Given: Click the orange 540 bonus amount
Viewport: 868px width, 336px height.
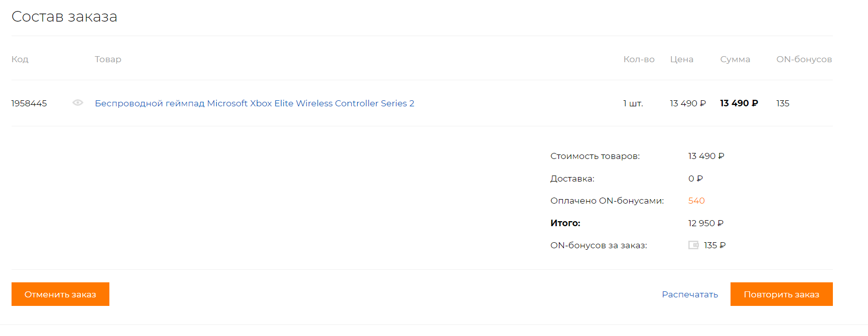Looking at the screenshot, I should (x=696, y=201).
